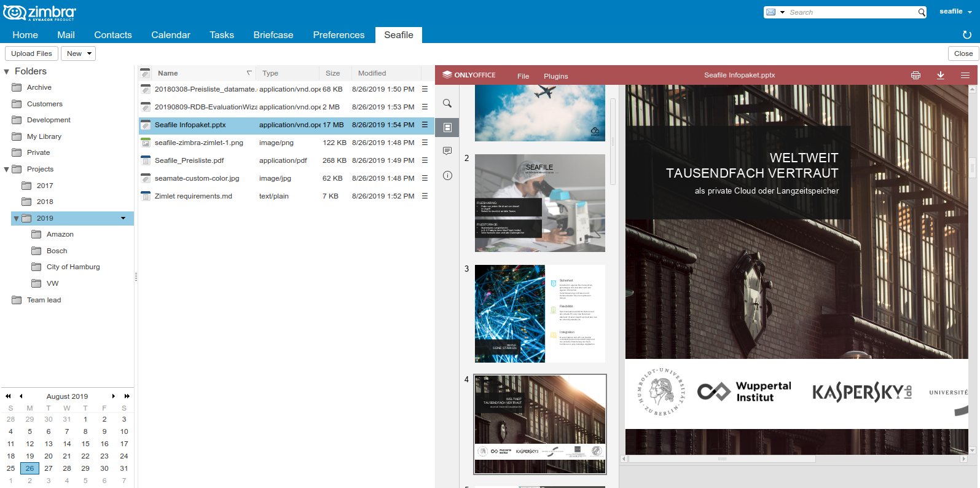Viewport: 980px width, 488px height.
Task: Switch to the Home tab
Action: click(25, 35)
